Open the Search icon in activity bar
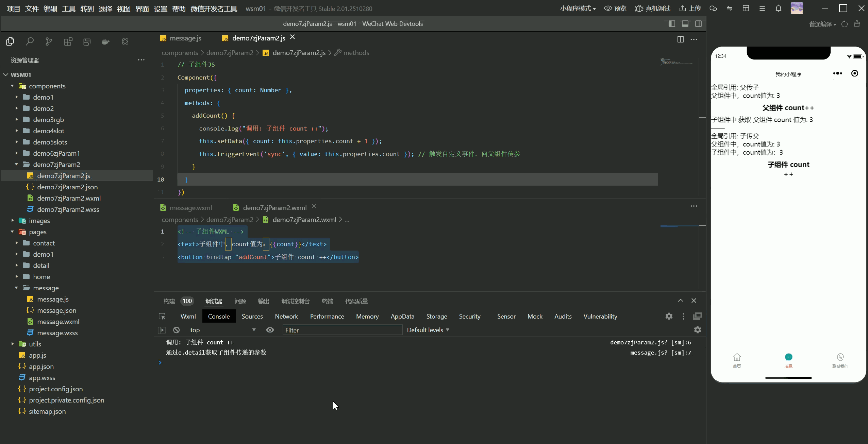The height and width of the screenshot is (444, 868). [30, 41]
